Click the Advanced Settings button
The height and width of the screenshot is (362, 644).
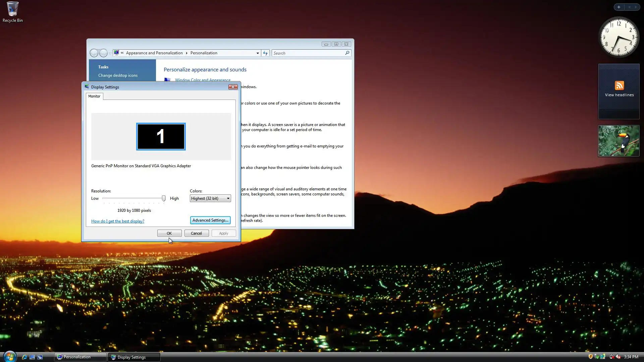click(210, 220)
